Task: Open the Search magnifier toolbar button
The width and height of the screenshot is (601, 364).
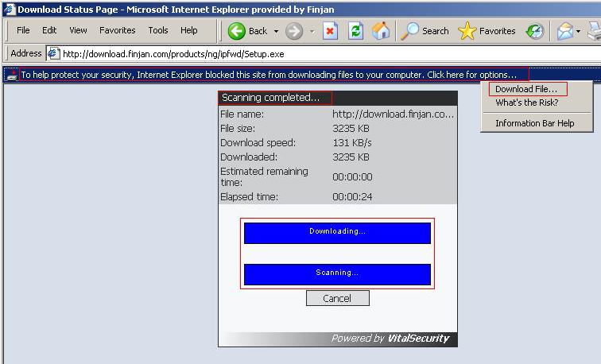Action: tap(425, 31)
